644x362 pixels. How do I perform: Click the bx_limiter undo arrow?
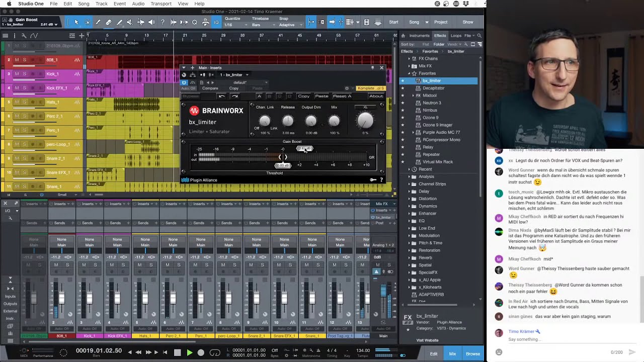[x=221, y=96]
